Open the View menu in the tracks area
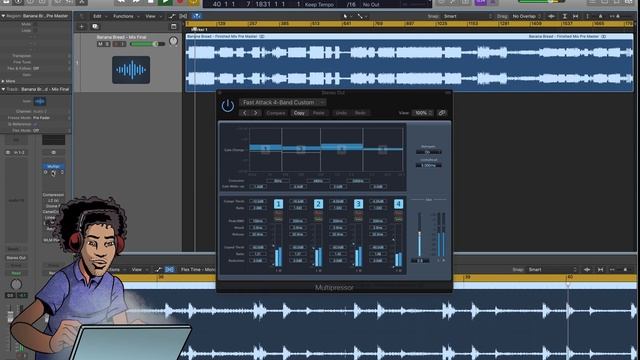 pyautogui.click(x=151, y=16)
